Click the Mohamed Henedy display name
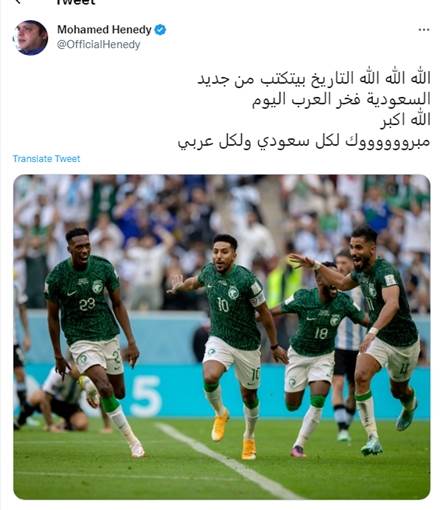 click(x=104, y=30)
